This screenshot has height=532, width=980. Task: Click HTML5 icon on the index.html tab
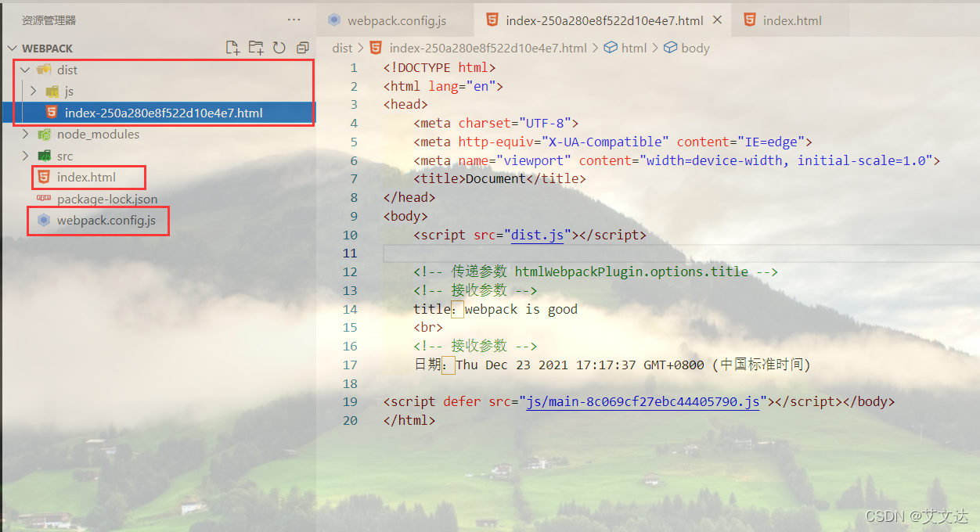pyautogui.click(x=750, y=20)
